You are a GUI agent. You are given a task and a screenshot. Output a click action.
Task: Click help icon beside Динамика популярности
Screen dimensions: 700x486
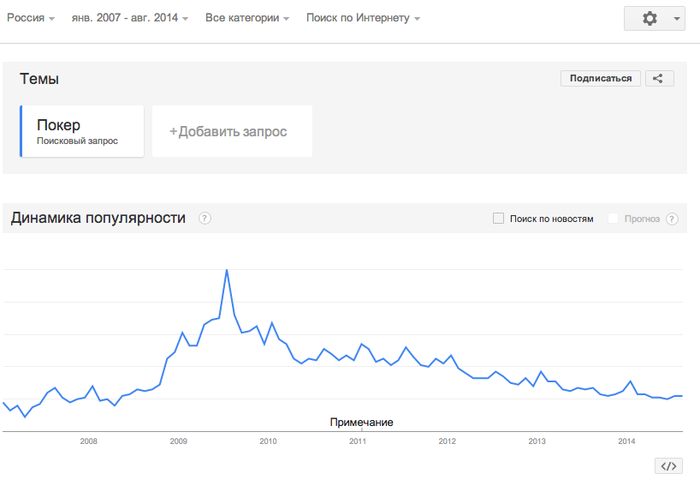[205, 218]
